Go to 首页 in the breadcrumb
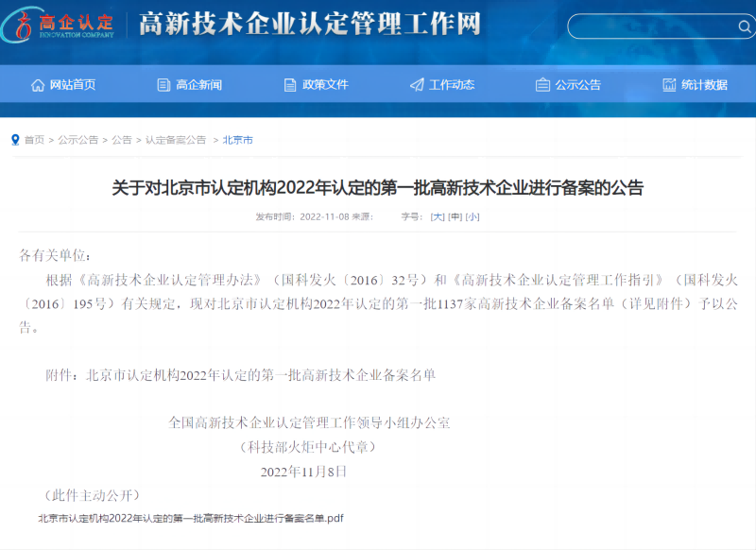This screenshot has height=550, width=756. pyautogui.click(x=34, y=140)
